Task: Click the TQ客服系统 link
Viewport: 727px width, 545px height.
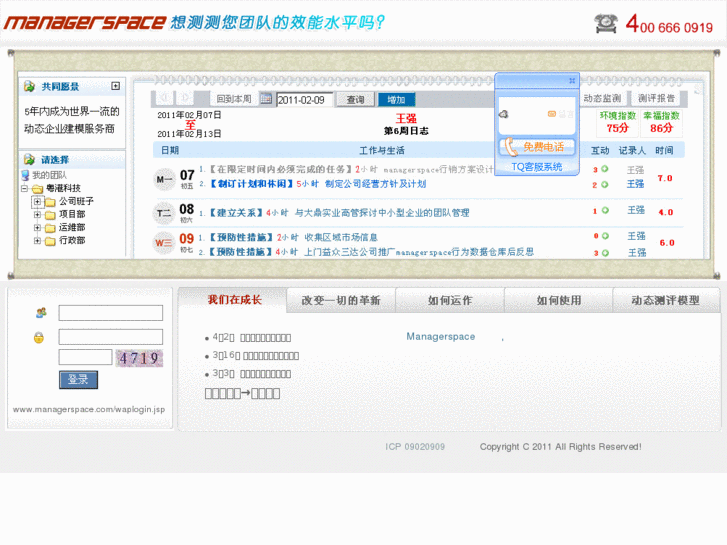Action: pos(536,167)
